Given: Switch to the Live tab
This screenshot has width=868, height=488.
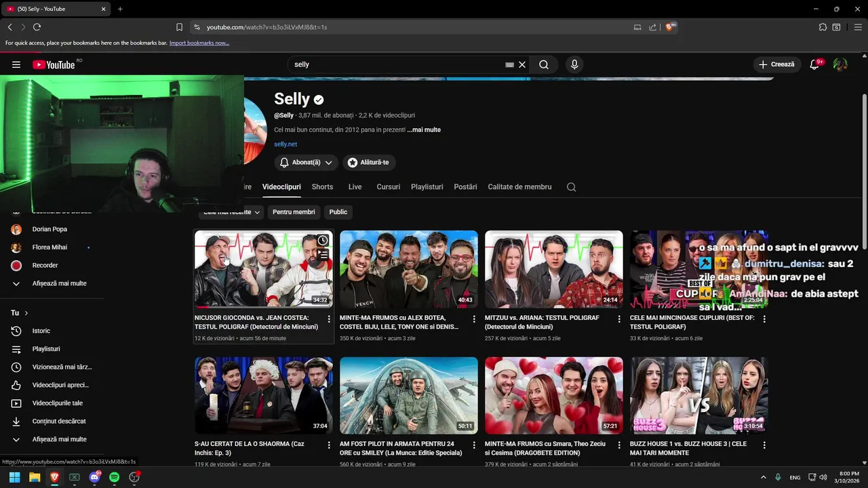Looking at the screenshot, I should click(x=355, y=187).
